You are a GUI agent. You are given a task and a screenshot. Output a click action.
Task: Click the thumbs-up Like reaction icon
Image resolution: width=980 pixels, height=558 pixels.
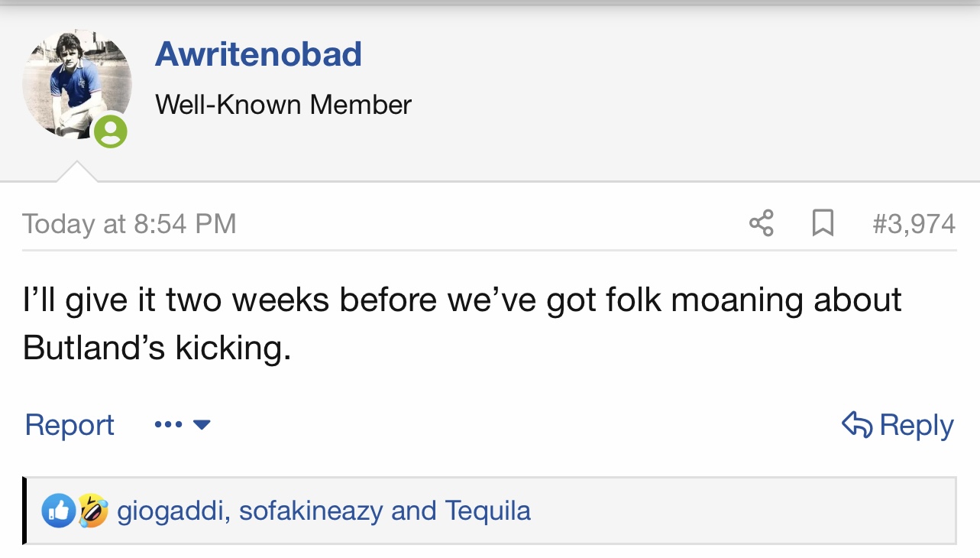point(58,511)
